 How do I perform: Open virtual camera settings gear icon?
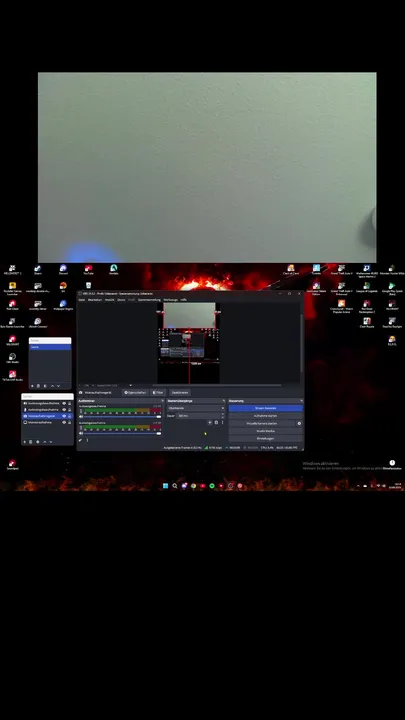(299, 423)
